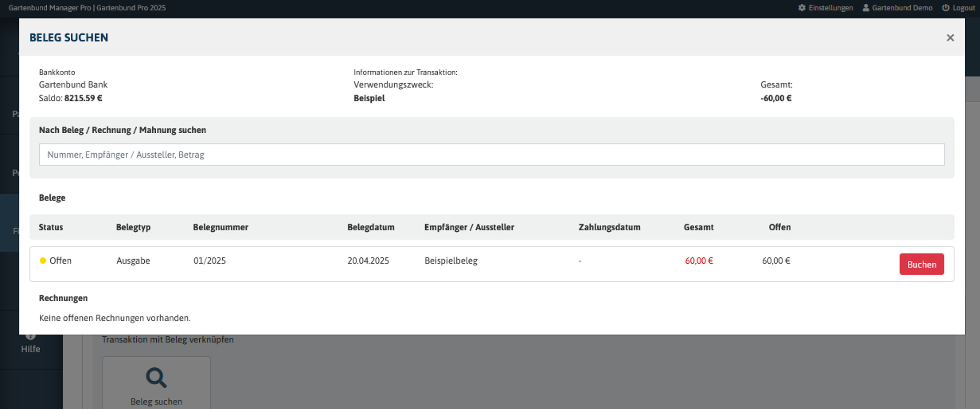Click the Zahlungsdatum column header
Viewport: 980px width, 409px height.
point(609,227)
